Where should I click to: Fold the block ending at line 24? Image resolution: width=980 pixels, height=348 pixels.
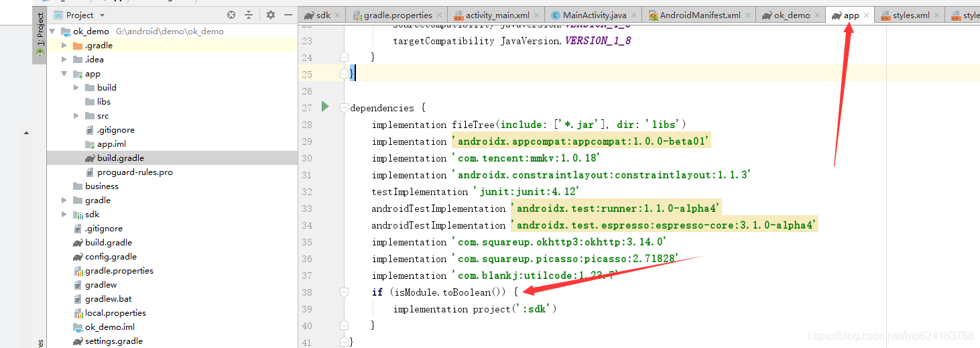[344, 57]
